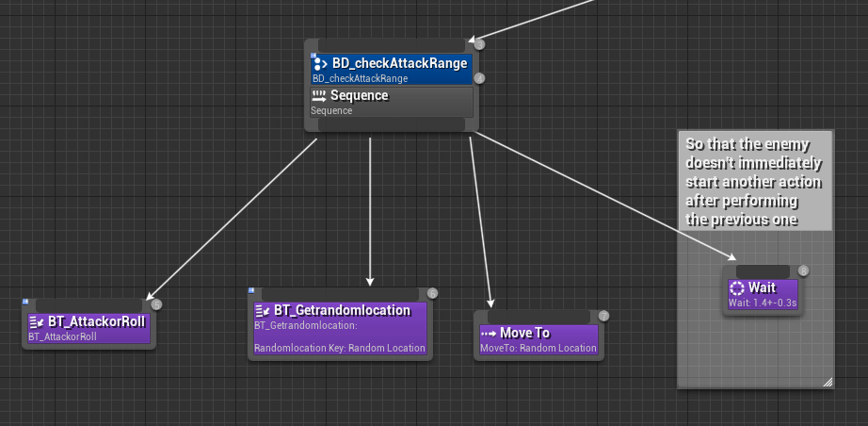Select the Move To Random Location node
The image size is (868, 426).
pos(538,339)
